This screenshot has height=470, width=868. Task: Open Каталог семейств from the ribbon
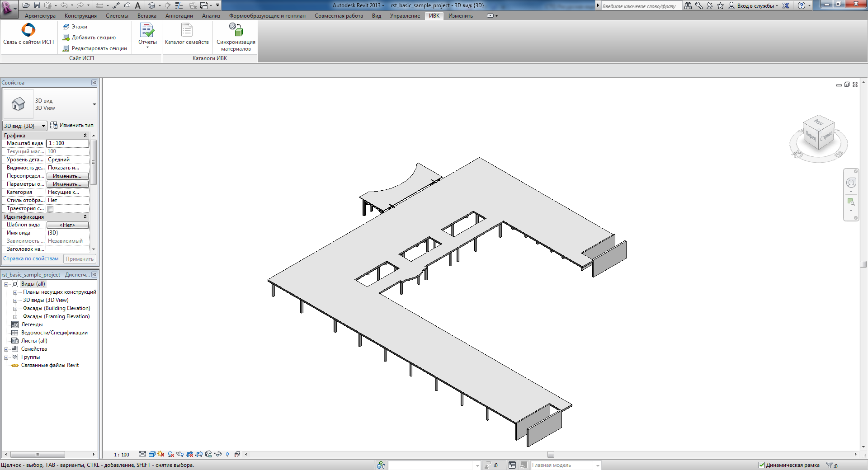[x=187, y=35]
